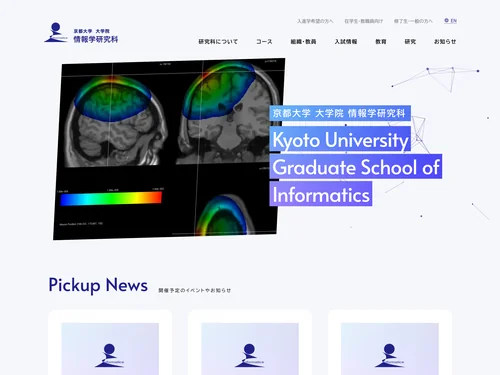Open the 入進学希望の方へ link
This screenshot has width=500, height=375.
(315, 21)
